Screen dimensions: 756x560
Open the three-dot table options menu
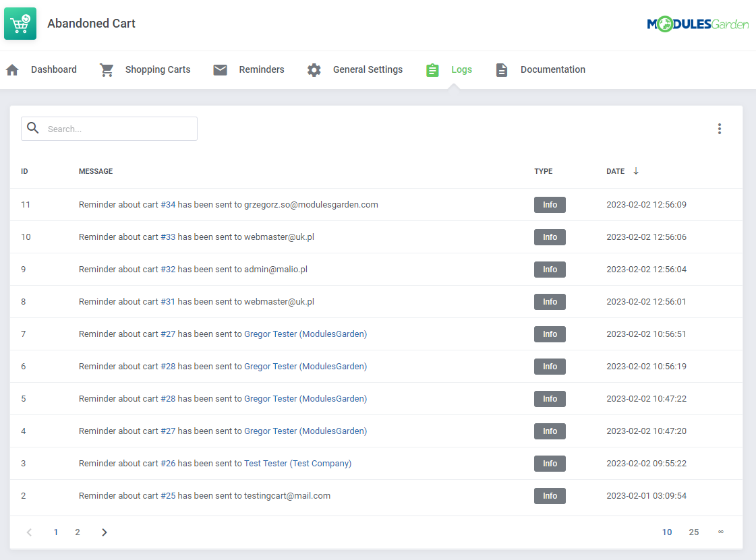720,129
